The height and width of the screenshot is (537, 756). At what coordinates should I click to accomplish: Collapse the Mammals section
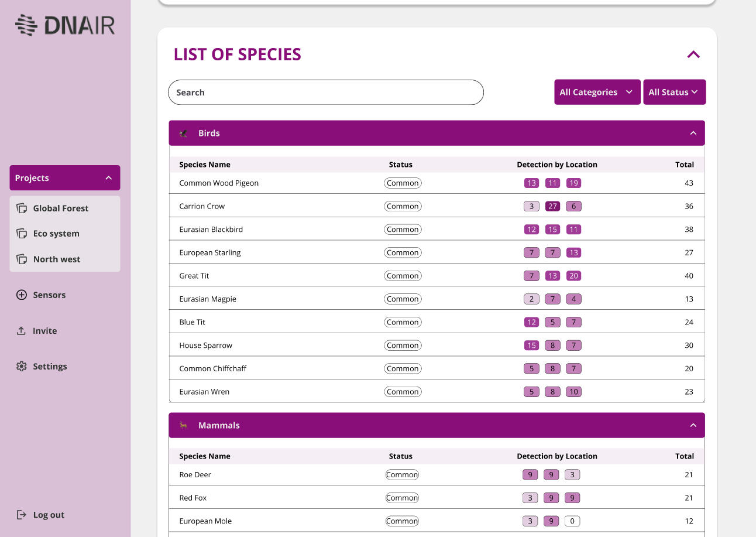[693, 426]
